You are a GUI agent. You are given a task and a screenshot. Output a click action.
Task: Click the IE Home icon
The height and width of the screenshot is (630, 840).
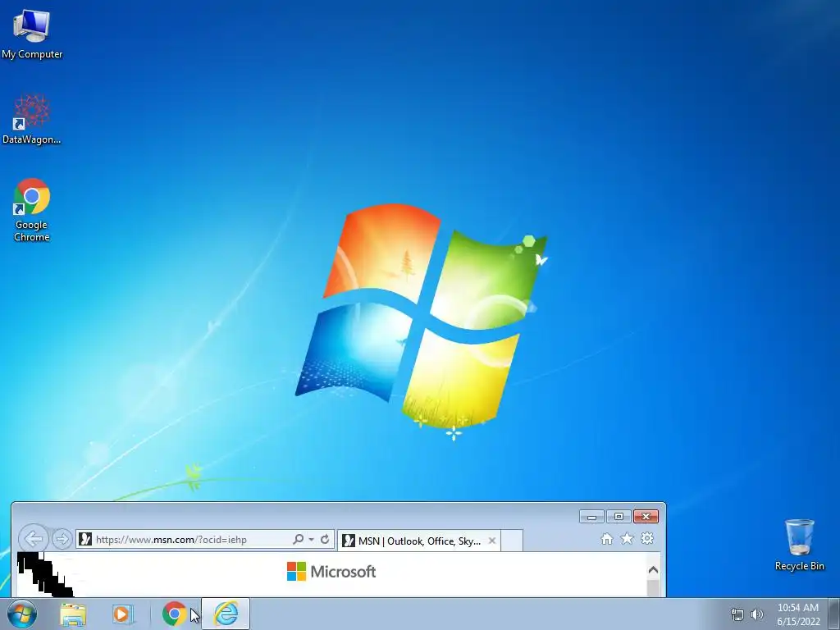click(x=606, y=539)
